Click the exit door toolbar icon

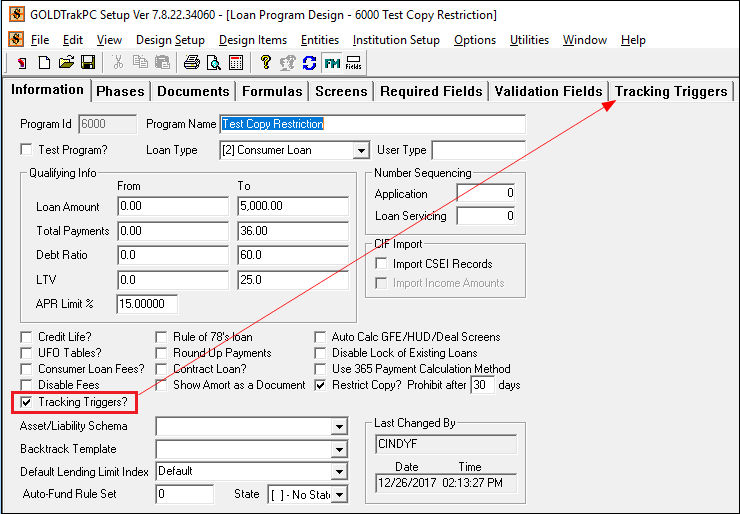[22, 63]
